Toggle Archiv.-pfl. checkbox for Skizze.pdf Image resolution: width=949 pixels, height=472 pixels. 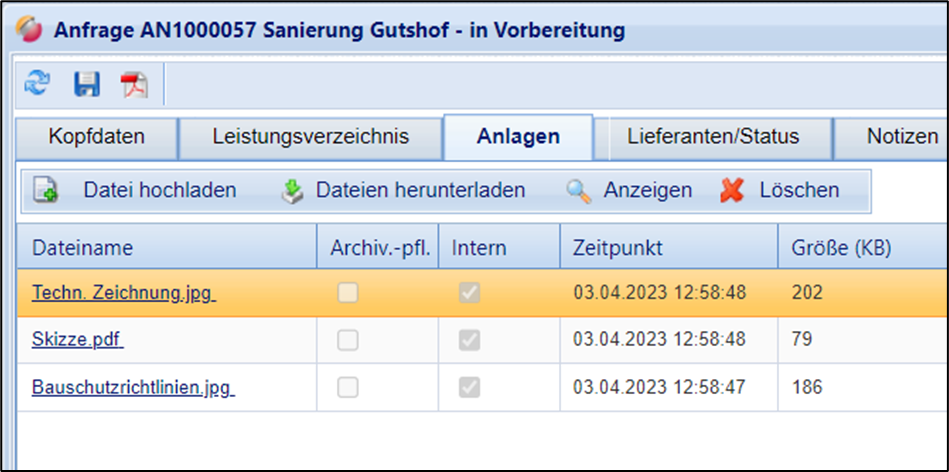coord(347,340)
